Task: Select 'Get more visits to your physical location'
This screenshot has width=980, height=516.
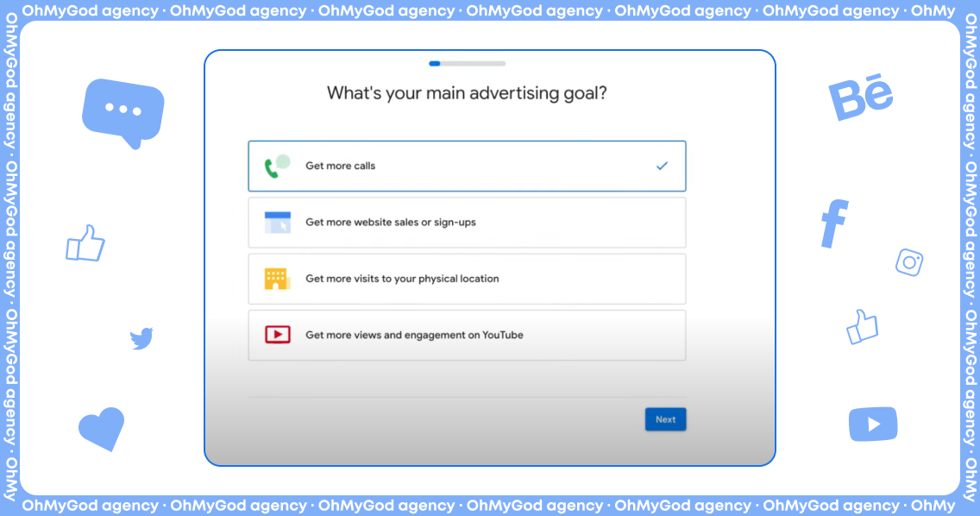Action: tap(466, 279)
